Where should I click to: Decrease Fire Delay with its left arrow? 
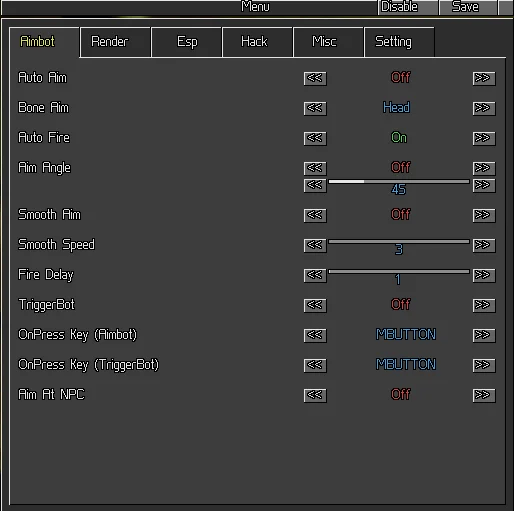pos(315,275)
